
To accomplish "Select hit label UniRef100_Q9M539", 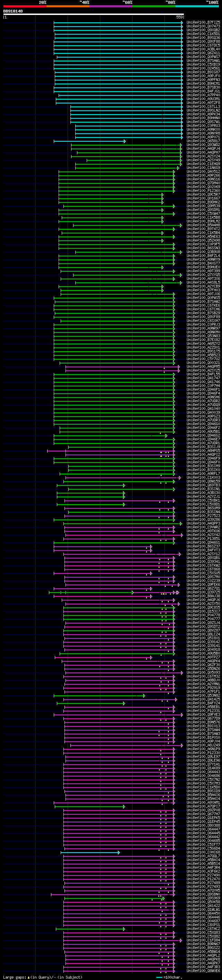I will pyautogui.click(x=203, y=206).
